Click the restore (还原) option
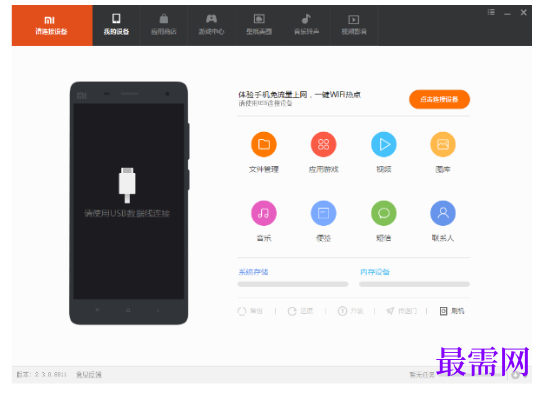548x393 pixels. pyautogui.click(x=300, y=311)
